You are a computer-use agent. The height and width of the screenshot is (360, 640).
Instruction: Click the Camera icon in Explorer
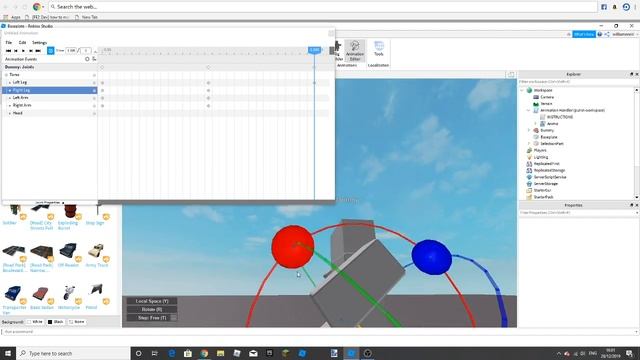pyautogui.click(x=536, y=97)
